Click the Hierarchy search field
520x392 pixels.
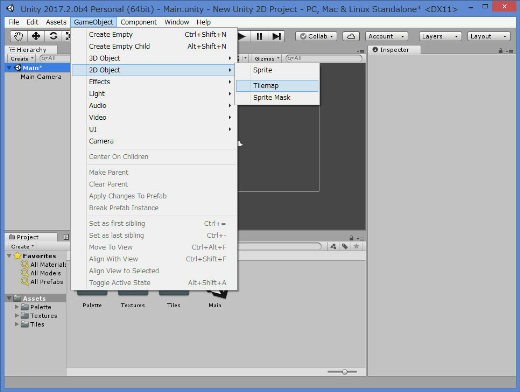(53, 58)
